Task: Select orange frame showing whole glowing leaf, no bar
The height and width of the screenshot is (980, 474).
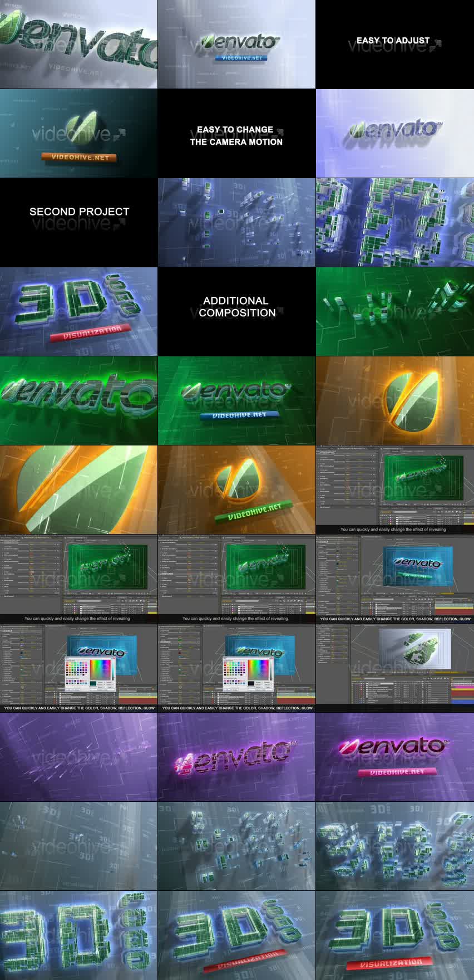Action: click(x=395, y=401)
